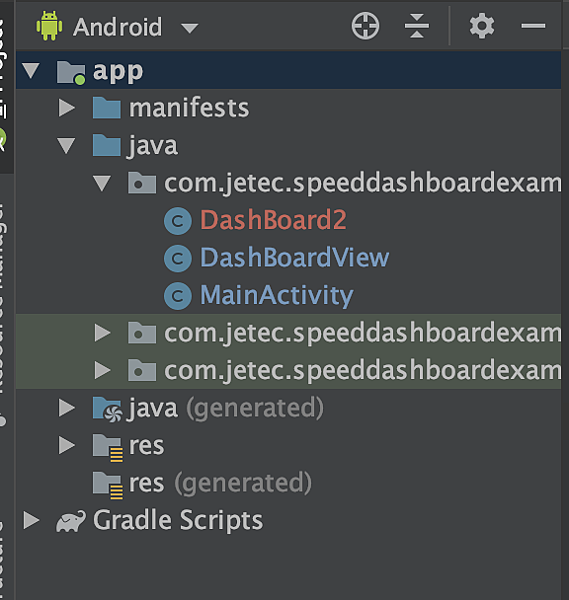The width and height of the screenshot is (569, 600).
Task: Open the DashBoardView class file
Action: click(295, 258)
